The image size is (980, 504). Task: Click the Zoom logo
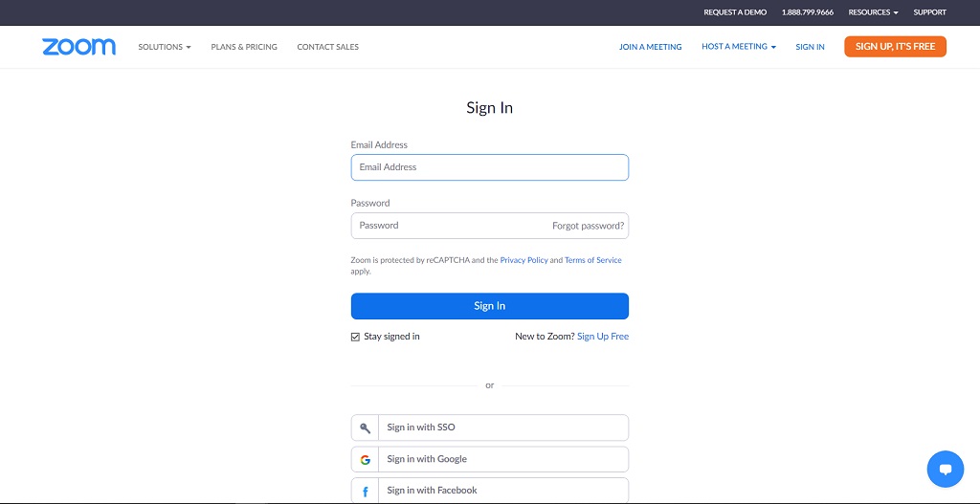tap(78, 47)
